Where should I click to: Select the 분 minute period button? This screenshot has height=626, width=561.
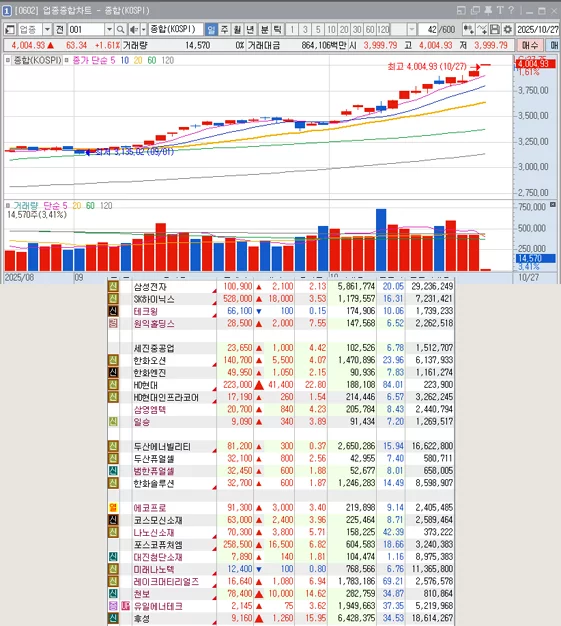coord(264,30)
